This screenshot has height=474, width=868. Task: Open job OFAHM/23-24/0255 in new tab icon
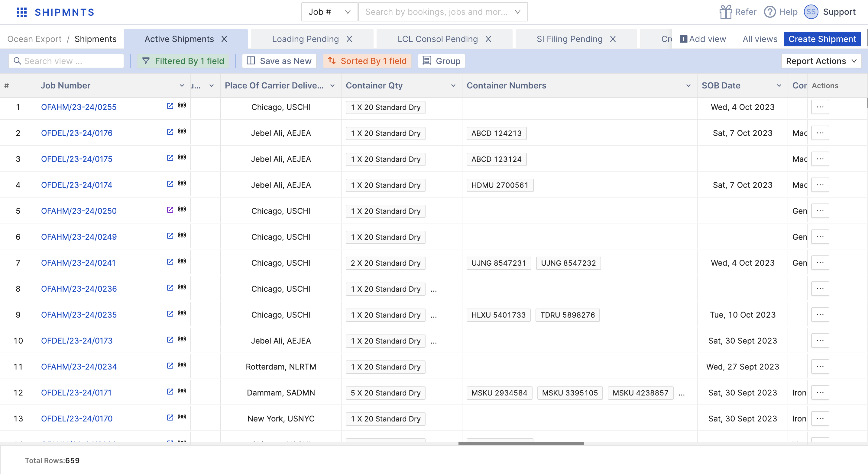tap(170, 106)
